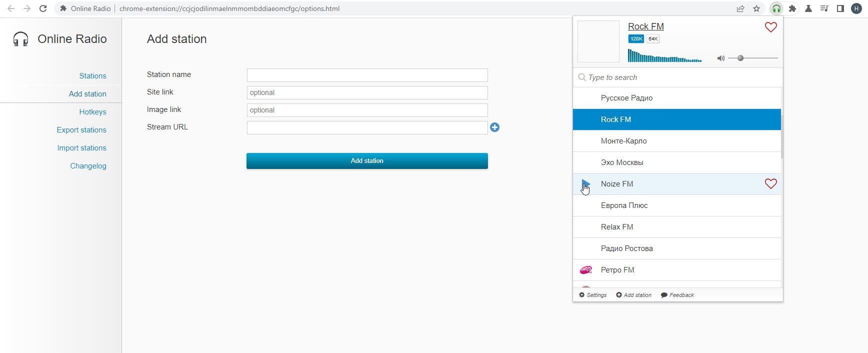Open the Rock FM title link in player

646,26
